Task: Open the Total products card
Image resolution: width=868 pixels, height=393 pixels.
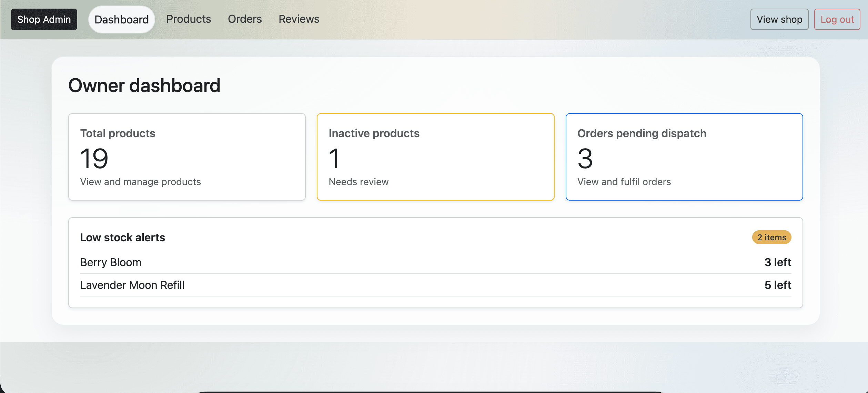Action: [187, 157]
